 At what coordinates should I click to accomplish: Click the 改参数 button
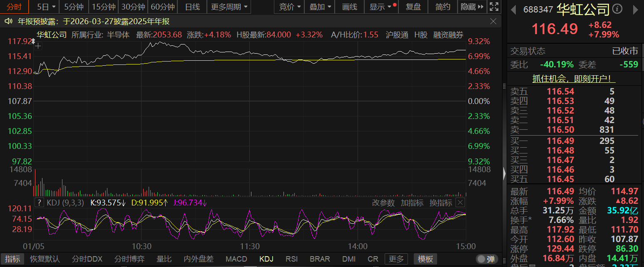coord(383,203)
